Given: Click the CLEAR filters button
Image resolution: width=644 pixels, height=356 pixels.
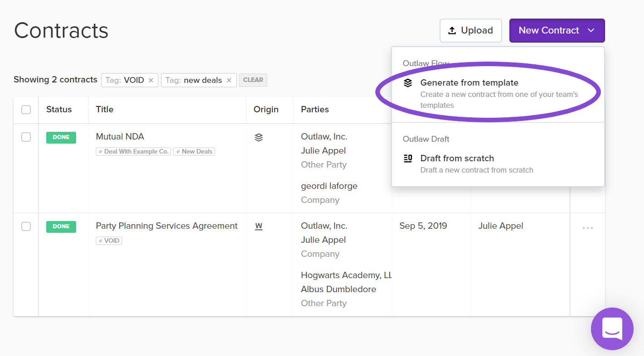Looking at the screenshot, I should pos(253,80).
